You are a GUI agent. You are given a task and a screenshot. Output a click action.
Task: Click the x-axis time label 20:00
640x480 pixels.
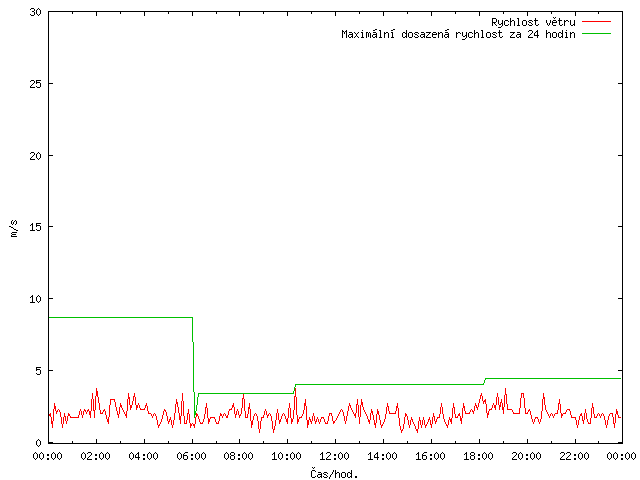coord(526,456)
